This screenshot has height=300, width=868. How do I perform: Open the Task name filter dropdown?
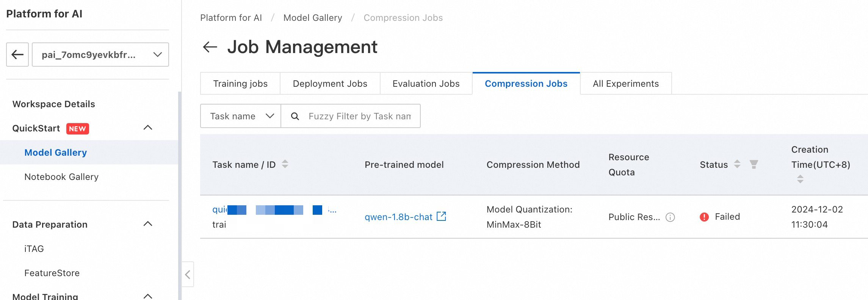point(241,116)
